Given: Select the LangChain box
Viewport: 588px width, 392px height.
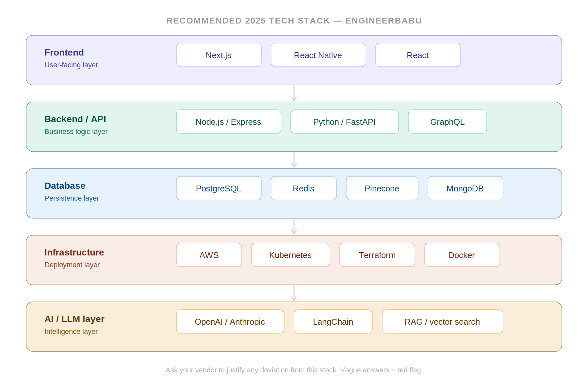Looking at the screenshot, I should [333, 321].
